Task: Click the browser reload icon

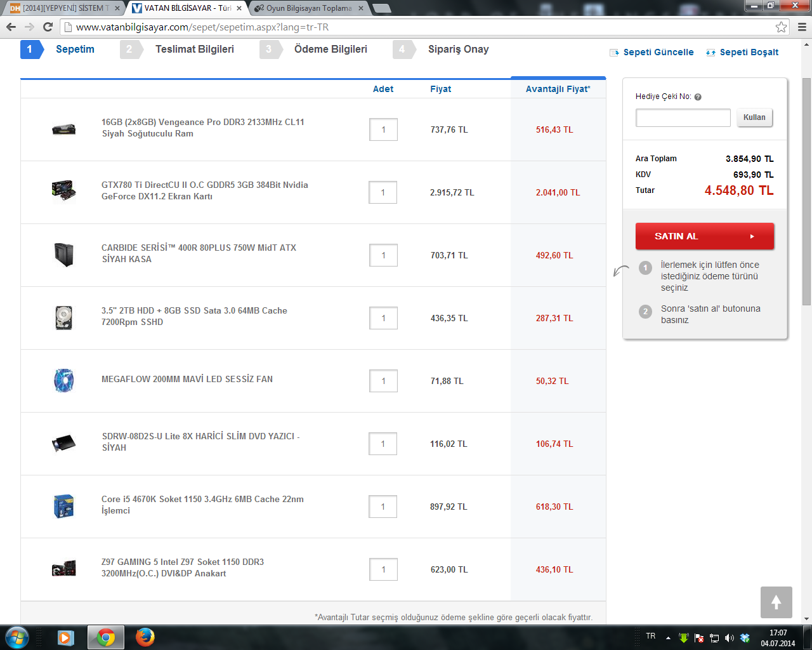Action: 48,27
